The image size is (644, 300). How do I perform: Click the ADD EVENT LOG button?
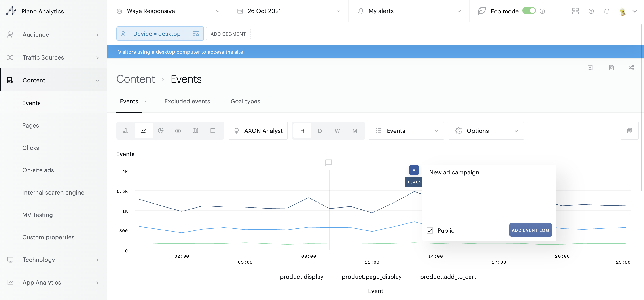[530, 230]
